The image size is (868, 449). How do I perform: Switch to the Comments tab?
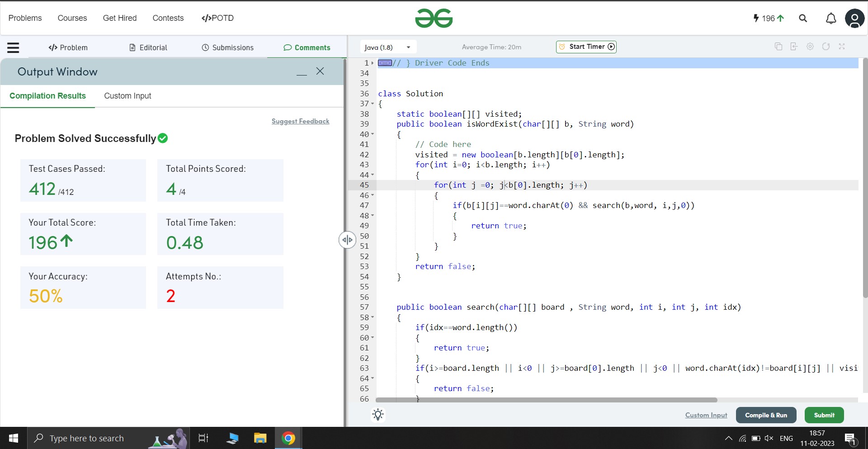point(307,47)
